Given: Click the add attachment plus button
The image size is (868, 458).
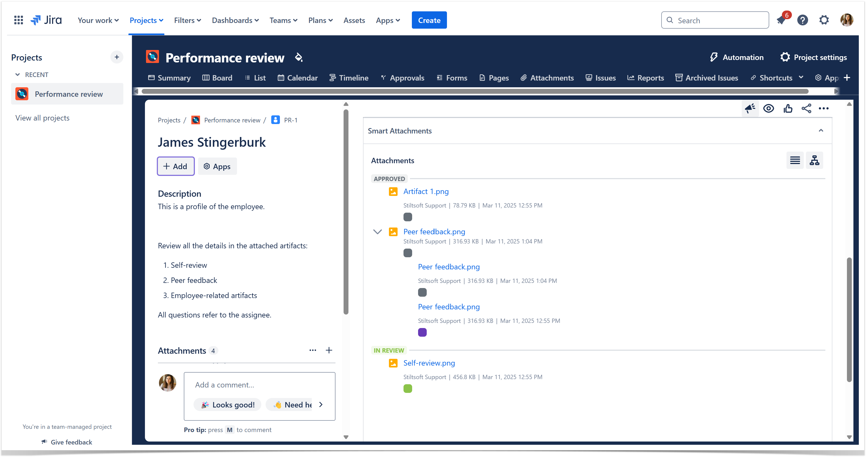Looking at the screenshot, I should coord(330,350).
